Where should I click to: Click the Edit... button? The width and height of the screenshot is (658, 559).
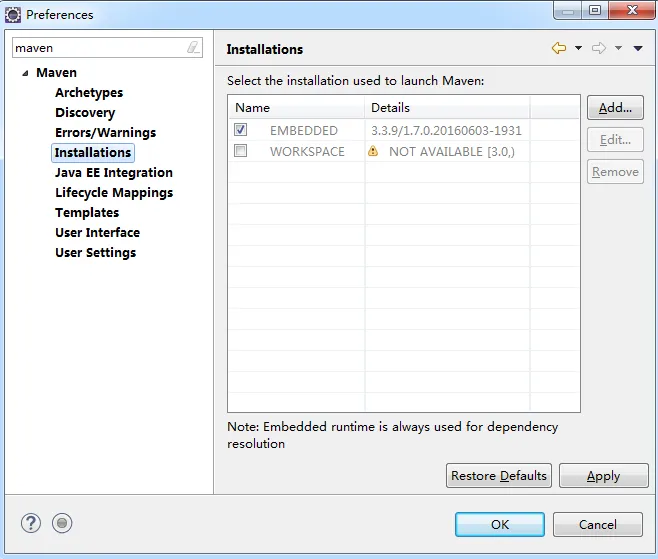pos(615,140)
